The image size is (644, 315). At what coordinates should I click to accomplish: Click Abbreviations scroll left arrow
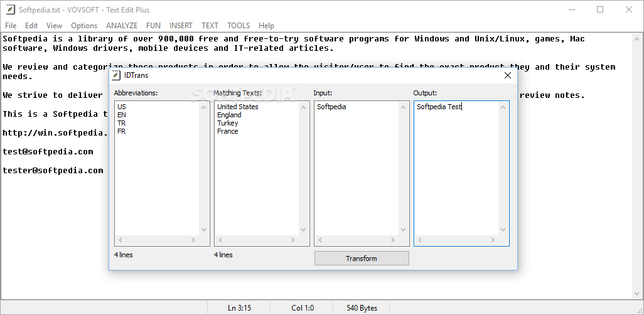[x=121, y=240]
